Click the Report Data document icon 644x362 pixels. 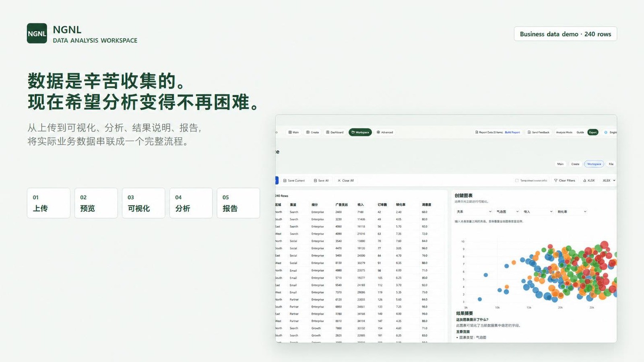point(477,132)
